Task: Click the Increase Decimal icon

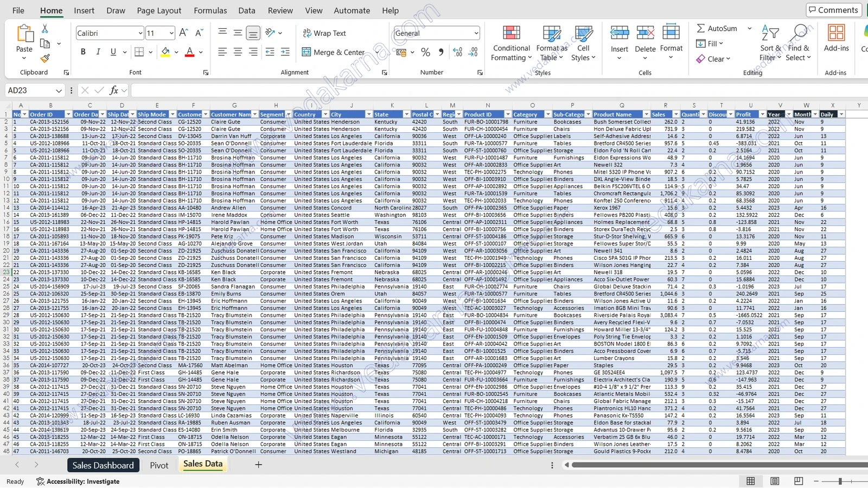Action: 458,52
